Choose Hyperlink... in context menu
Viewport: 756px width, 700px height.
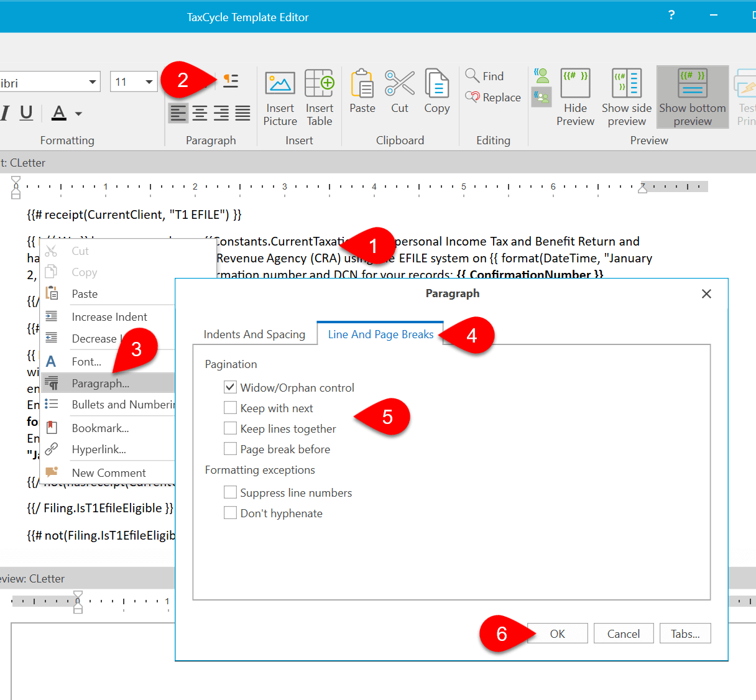tap(99, 449)
